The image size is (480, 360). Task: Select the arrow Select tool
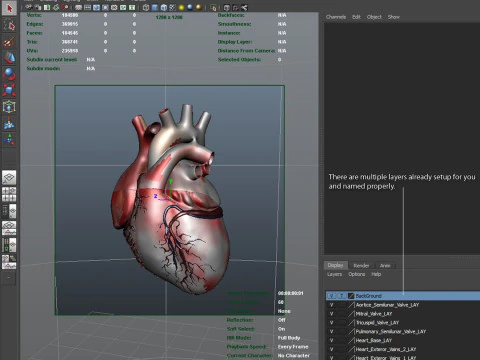(x=9, y=8)
